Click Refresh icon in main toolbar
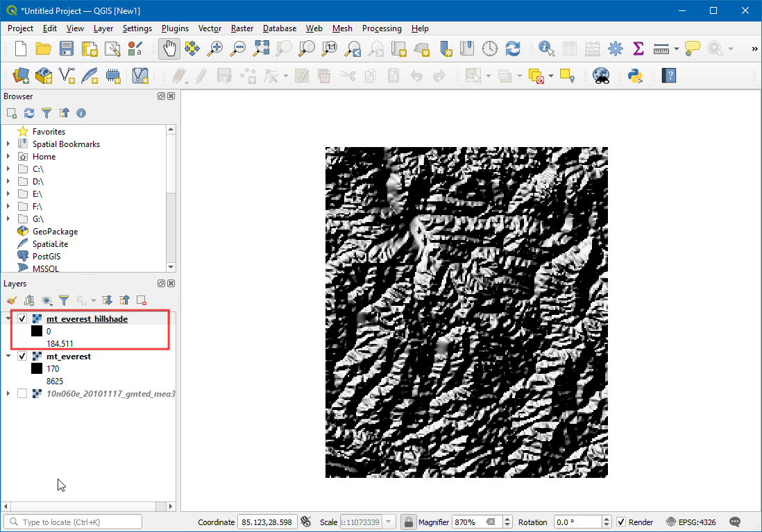 point(513,49)
